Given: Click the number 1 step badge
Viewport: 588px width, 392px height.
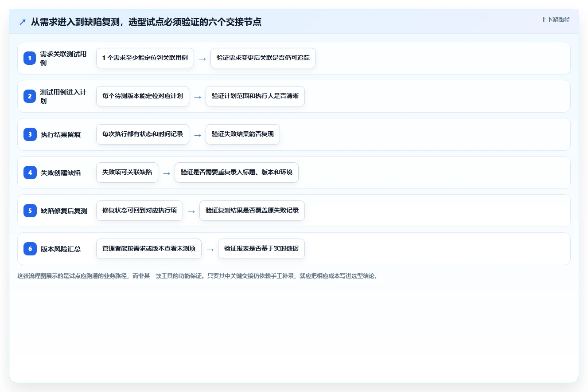Looking at the screenshot, I should (x=30, y=58).
